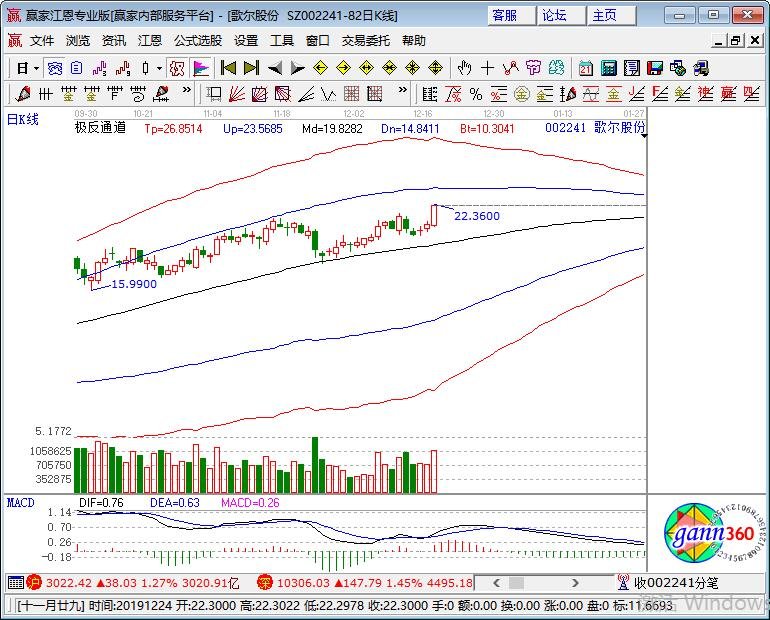This screenshot has width=770, height=620.
Task: Click the red pencil drawing tool
Action: point(23,93)
